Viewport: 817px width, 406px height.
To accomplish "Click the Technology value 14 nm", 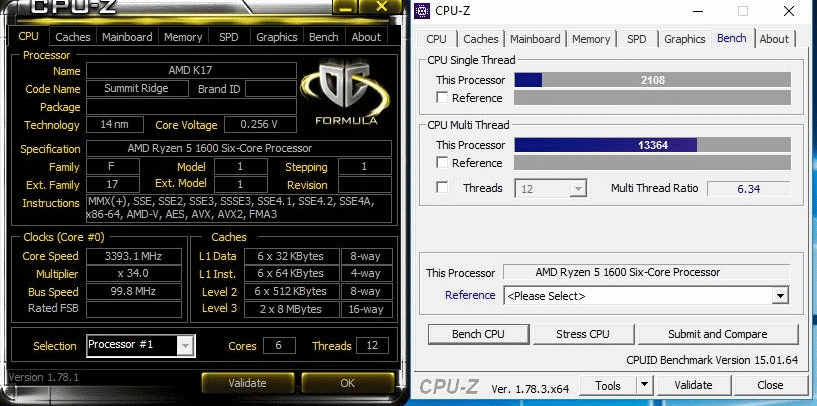I will [x=115, y=125].
